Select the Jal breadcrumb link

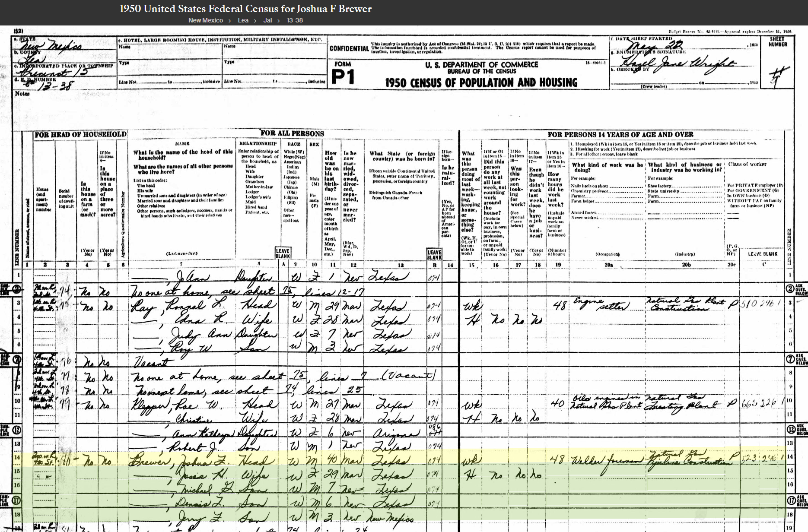pos(267,20)
